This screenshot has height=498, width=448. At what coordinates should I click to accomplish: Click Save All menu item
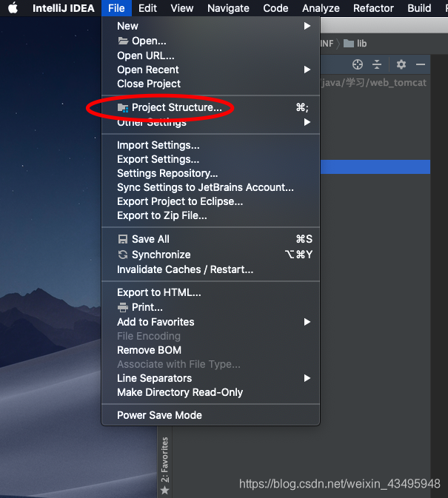pos(210,239)
